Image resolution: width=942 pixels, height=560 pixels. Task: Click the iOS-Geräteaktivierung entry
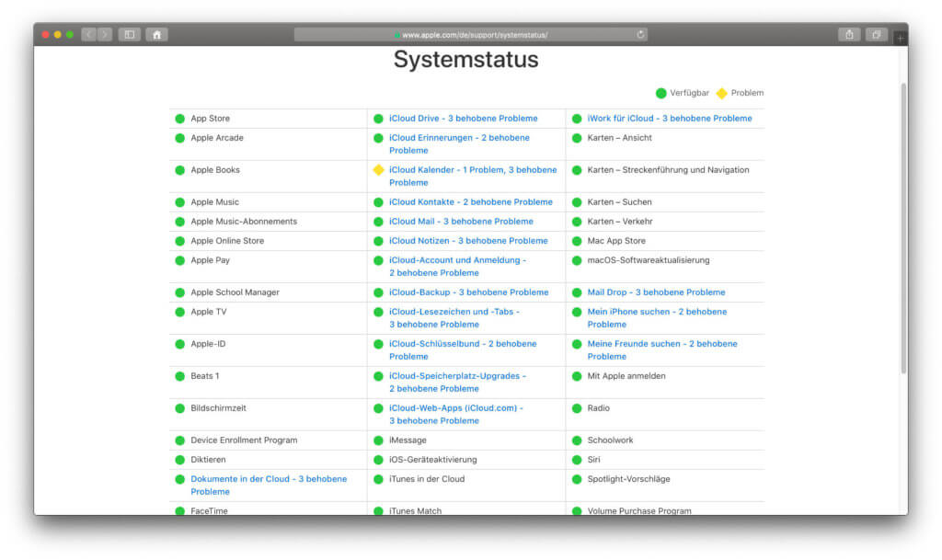coord(432,459)
